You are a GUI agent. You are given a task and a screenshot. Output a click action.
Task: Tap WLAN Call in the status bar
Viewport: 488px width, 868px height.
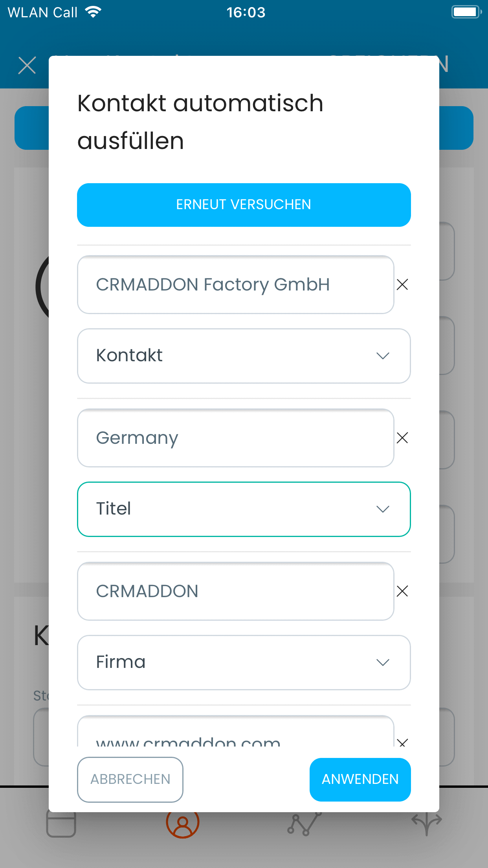coord(42,12)
